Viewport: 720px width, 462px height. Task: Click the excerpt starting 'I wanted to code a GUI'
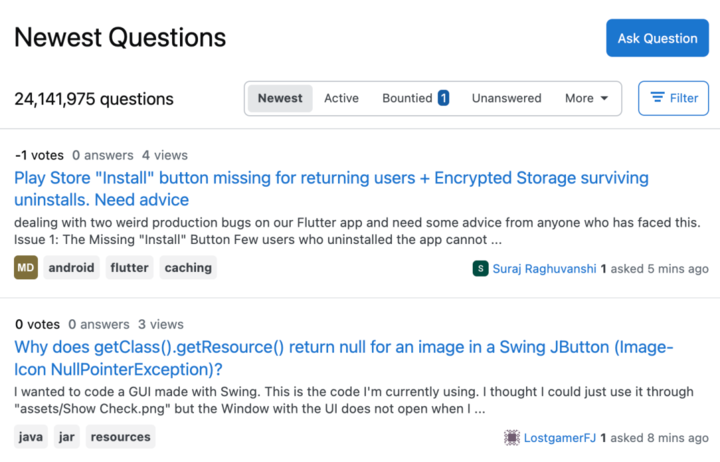pyautogui.click(x=354, y=400)
